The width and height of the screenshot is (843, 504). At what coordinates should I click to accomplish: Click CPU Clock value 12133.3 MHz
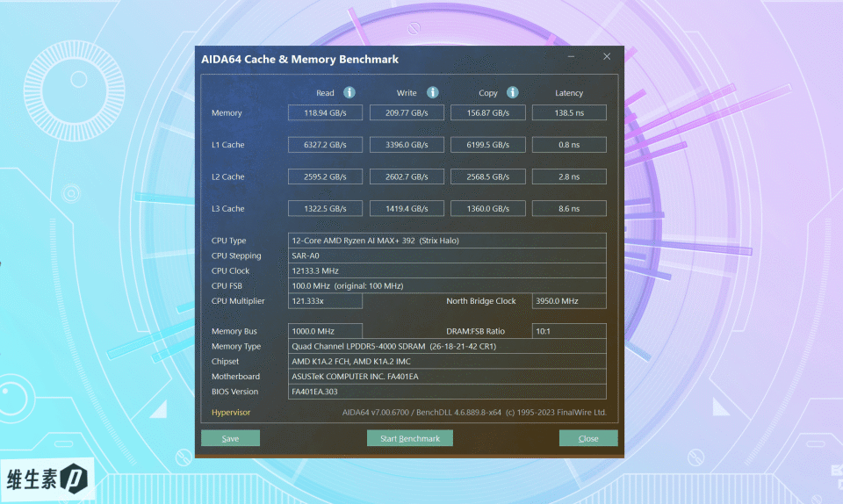point(447,270)
